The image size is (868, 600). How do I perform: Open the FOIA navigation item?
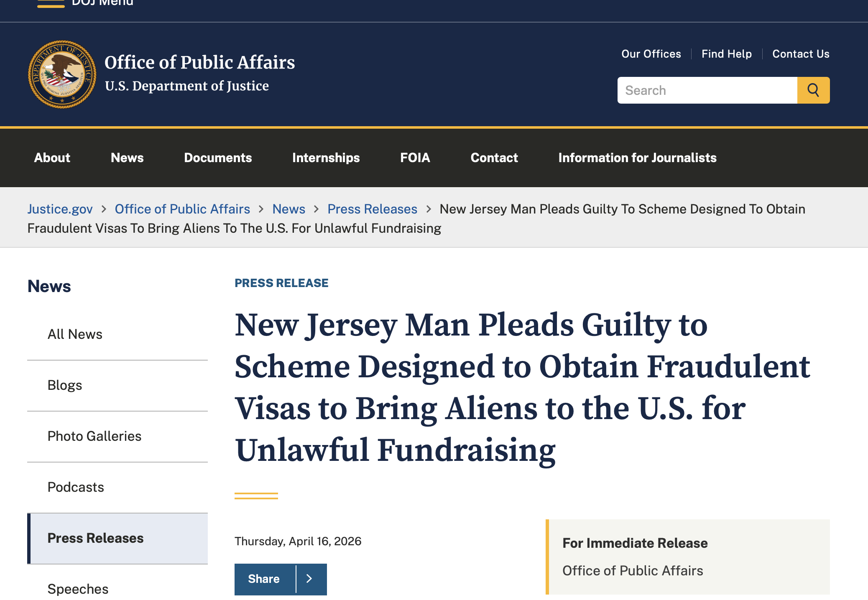(415, 158)
